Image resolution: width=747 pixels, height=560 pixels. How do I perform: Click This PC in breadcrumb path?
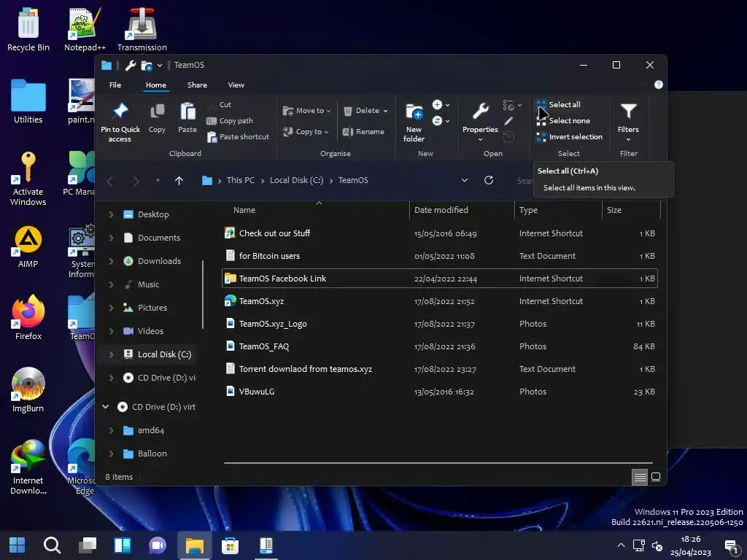pyautogui.click(x=241, y=181)
